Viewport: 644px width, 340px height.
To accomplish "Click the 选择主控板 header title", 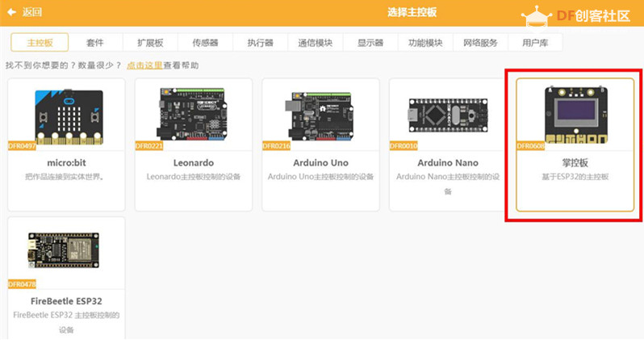I will [x=412, y=12].
